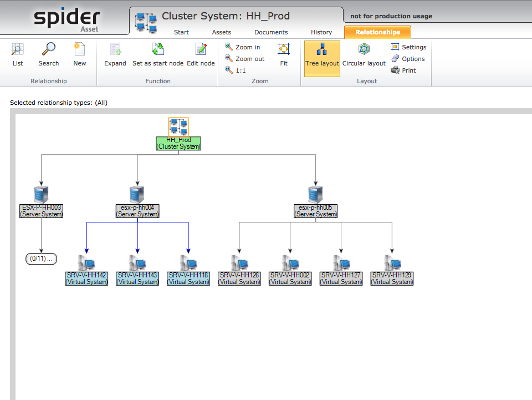Set as start node

(x=157, y=54)
